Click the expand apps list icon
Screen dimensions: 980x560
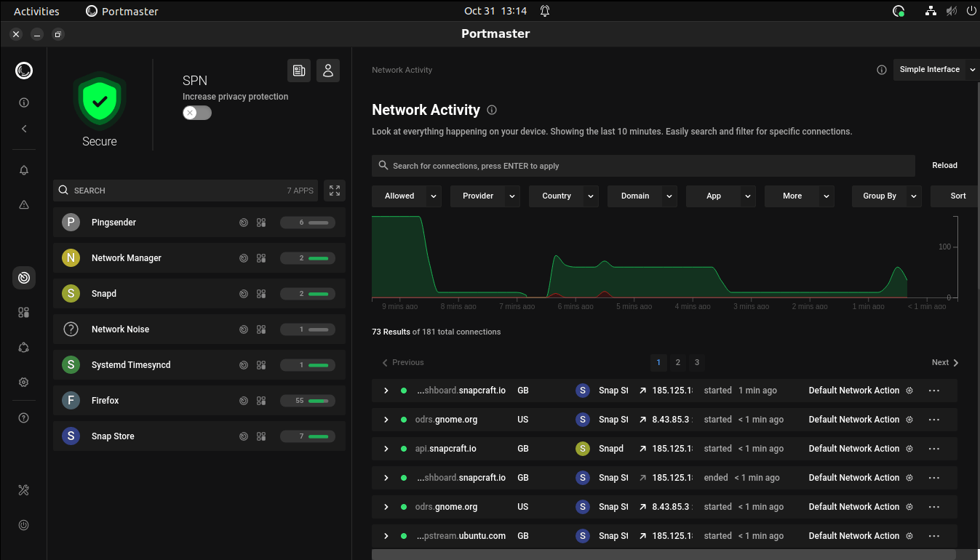pos(335,191)
